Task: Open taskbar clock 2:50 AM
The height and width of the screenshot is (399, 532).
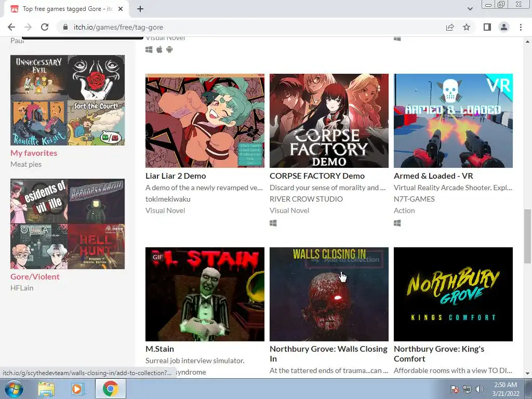Action: [506, 389]
